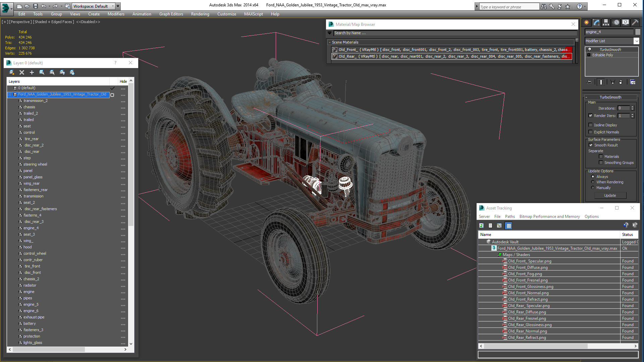Toggle TurboSmooth lightbulb in modifier stack
This screenshot has width=644, height=362.
pyautogui.click(x=590, y=50)
